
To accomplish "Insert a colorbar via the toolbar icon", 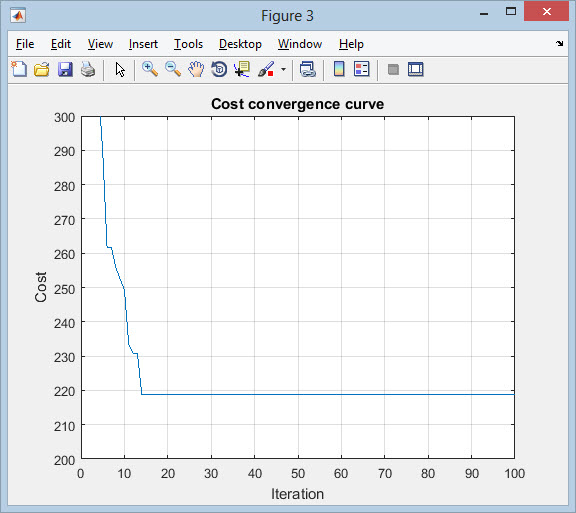I will click(x=339, y=69).
